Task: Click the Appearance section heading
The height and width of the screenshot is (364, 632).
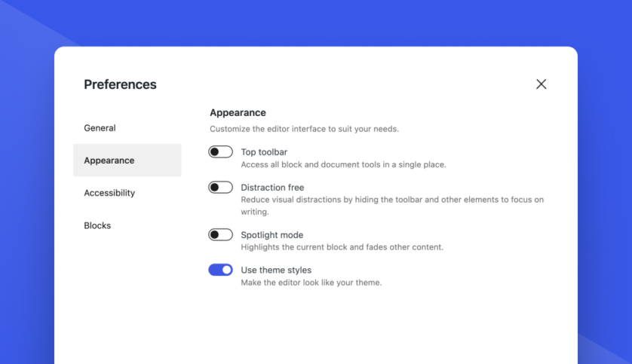Action: point(238,113)
